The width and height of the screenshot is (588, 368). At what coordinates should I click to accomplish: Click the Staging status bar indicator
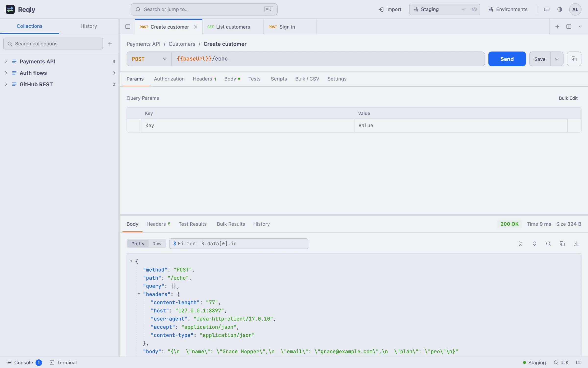534,363
